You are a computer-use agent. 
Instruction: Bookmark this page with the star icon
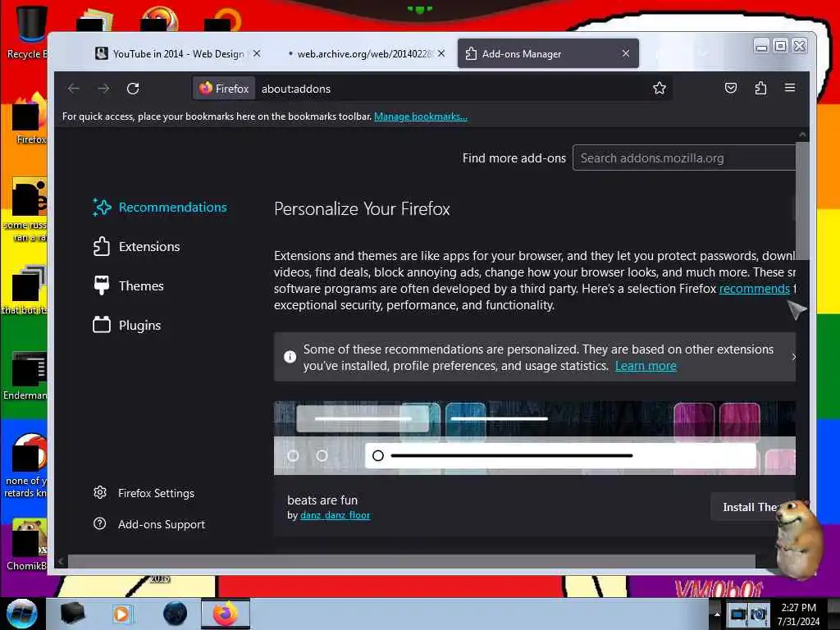[660, 88]
